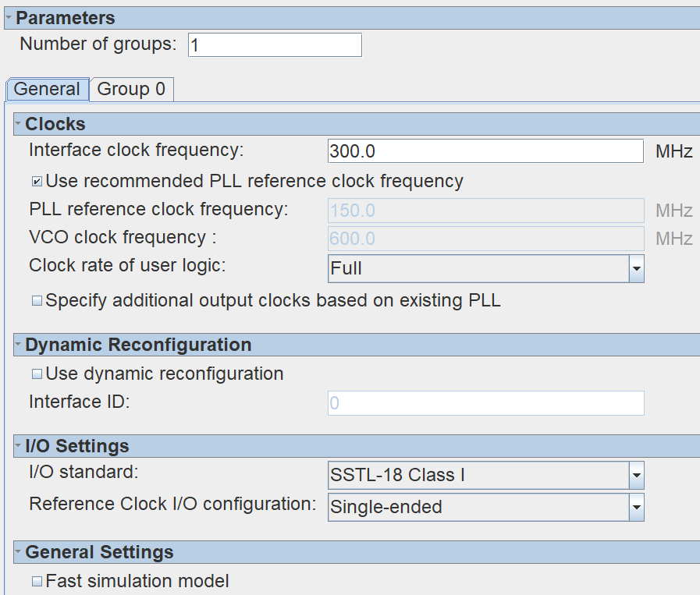Collapse the Clocks section
Image resolution: width=700 pixels, height=595 pixels.
(x=18, y=124)
